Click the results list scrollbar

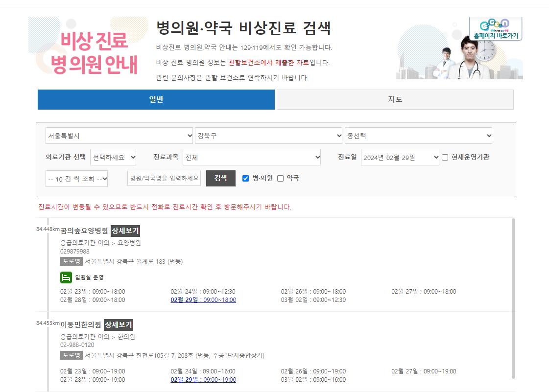[x=513, y=298]
